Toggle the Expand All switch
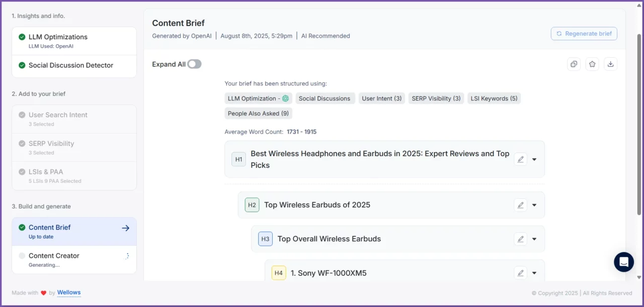Screen dimensions: 644x307 (x=194, y=64)
